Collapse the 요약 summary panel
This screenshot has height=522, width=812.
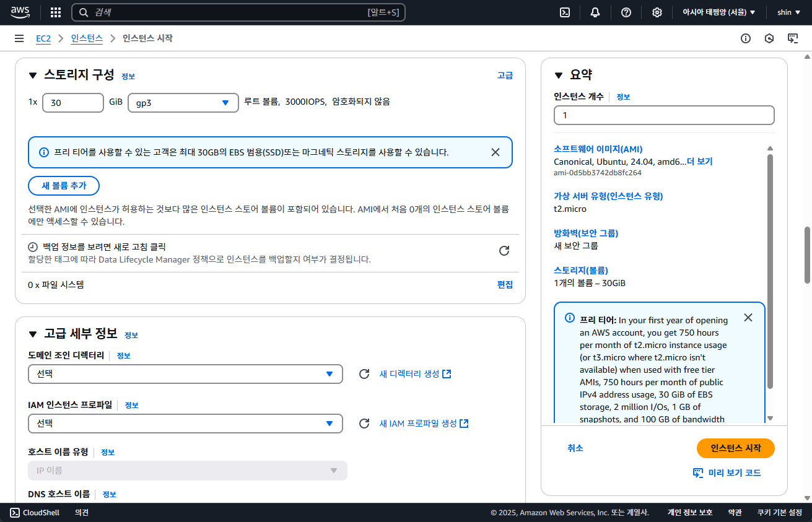tap(559, 76)
